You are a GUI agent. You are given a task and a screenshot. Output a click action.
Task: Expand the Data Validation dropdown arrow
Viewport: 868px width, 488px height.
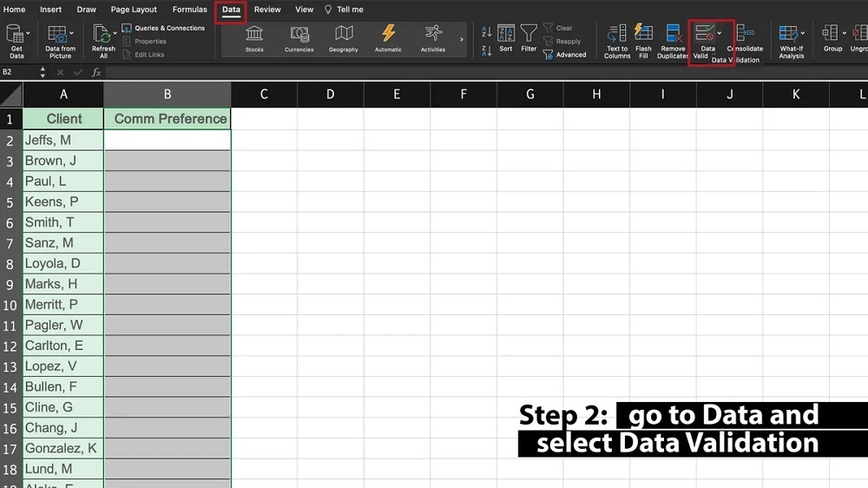pos(720,34)
